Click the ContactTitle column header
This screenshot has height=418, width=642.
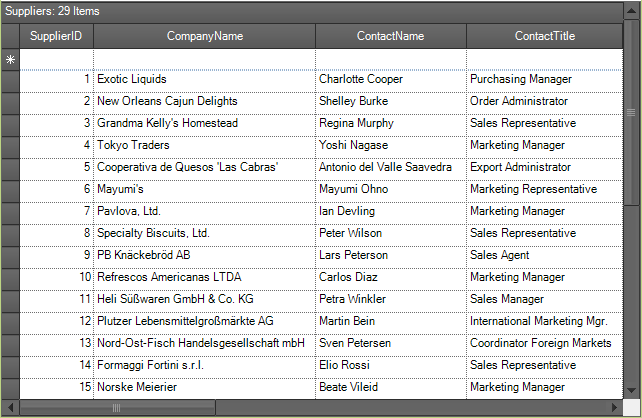[545, 36]
